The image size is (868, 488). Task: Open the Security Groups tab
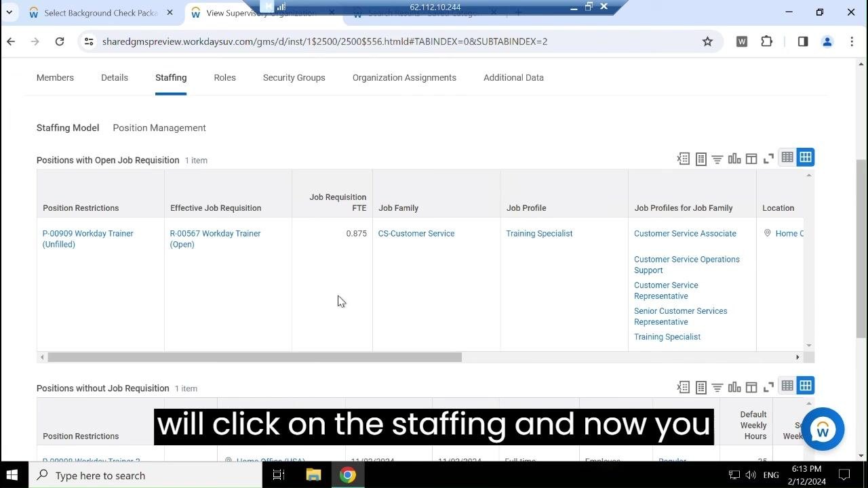point(294,77)
